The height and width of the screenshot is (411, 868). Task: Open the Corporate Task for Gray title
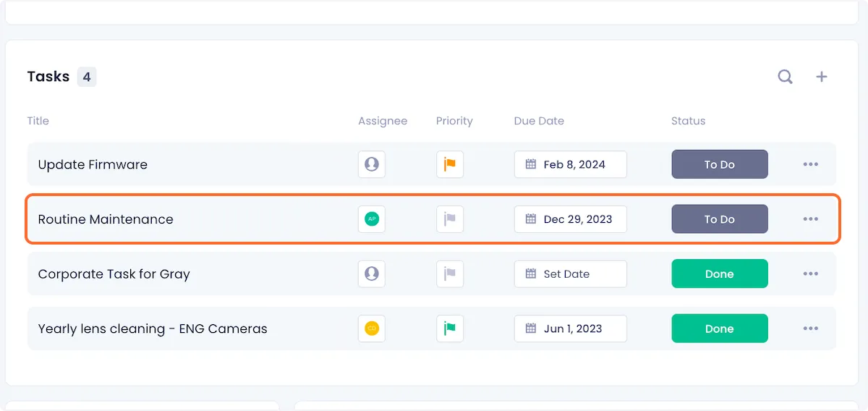[114, 274]
